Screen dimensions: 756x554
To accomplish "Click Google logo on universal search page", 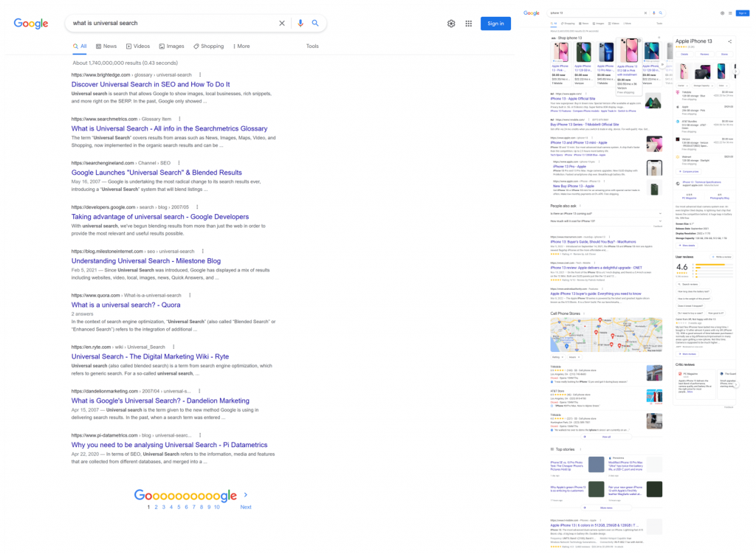I will tap(31, 23).
